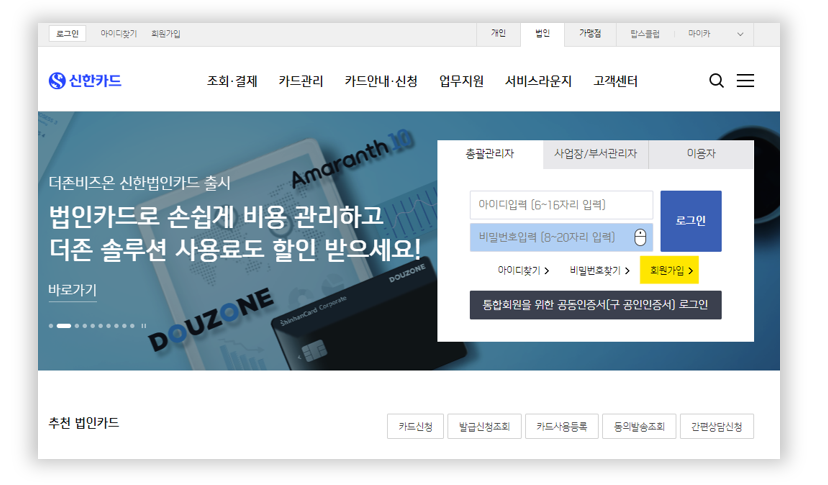Click the Shinhan Card logo
Screen dimensions: 828x485
(85, 80)
